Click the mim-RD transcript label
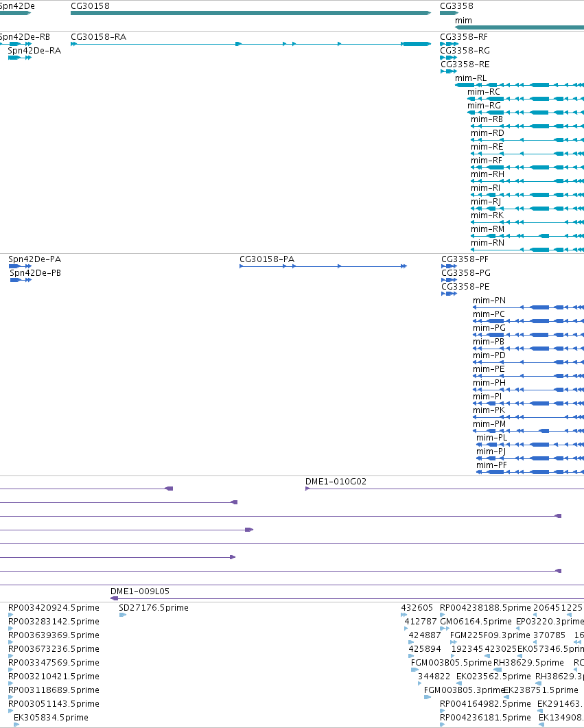Viewport: 584px width, 728px height. coord(487,133)
